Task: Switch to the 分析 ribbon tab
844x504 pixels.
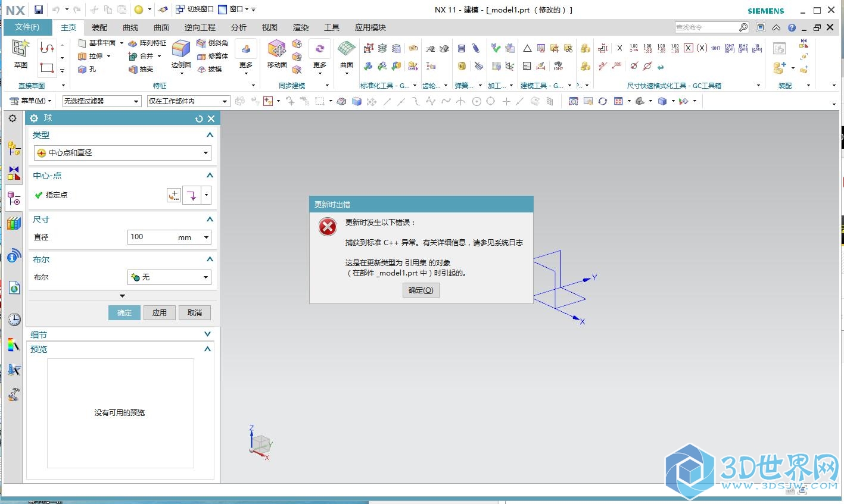Action: [x=239, y=27]
